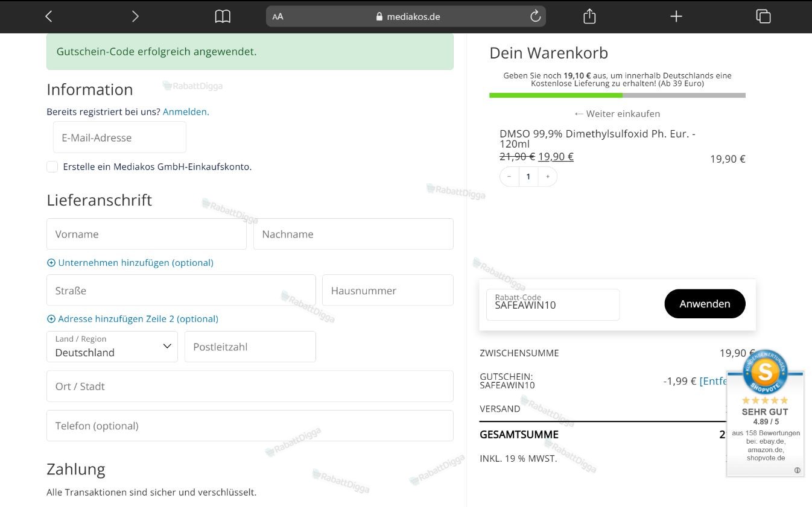The height and width of the screenshot is (507, 812).
Task: Click into the Vorname field
Action: (x=147, y=234)
